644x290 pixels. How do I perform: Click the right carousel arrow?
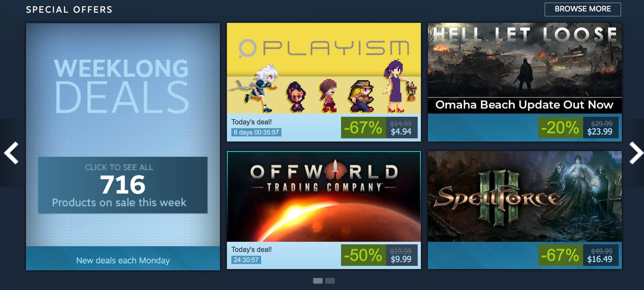pos(636,153)
